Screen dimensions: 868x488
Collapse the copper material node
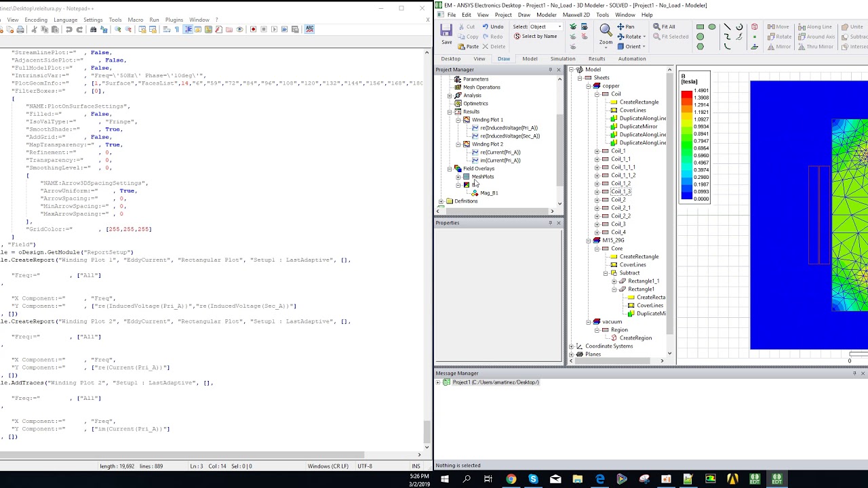[588, 86]
